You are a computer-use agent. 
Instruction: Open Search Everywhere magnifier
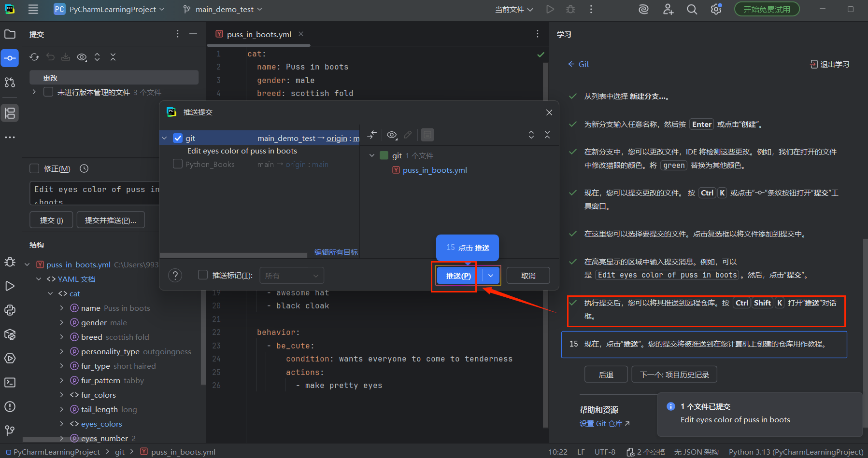click(x=692, y=9)
